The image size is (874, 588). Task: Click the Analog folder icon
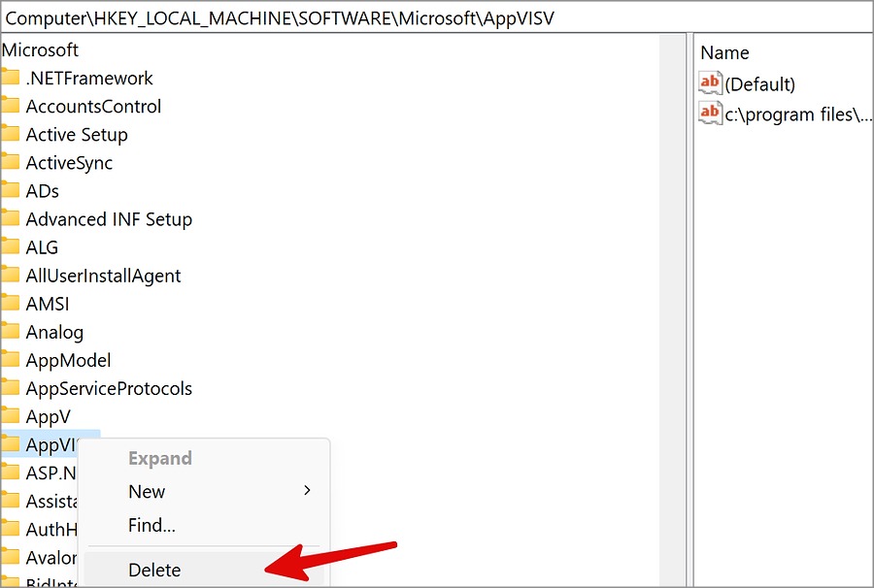pyautogui.click(x=10, y=331)
